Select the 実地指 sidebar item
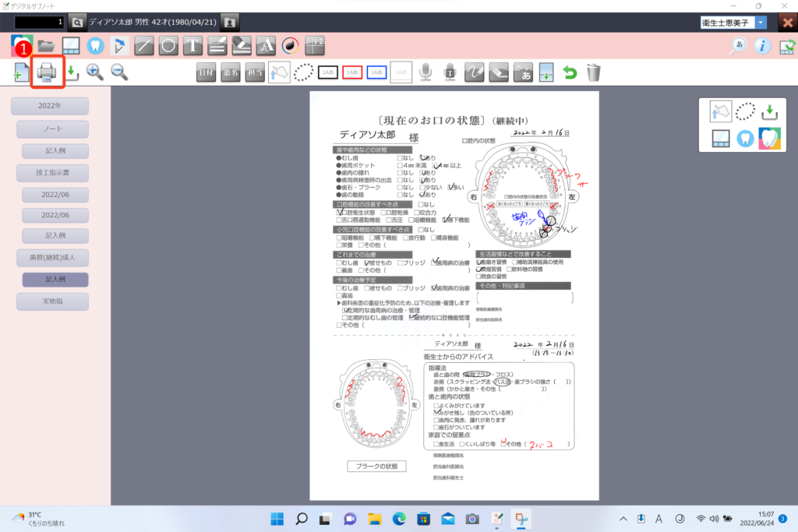This screenshot has width=798, height=532. click(x=55, y=301)
